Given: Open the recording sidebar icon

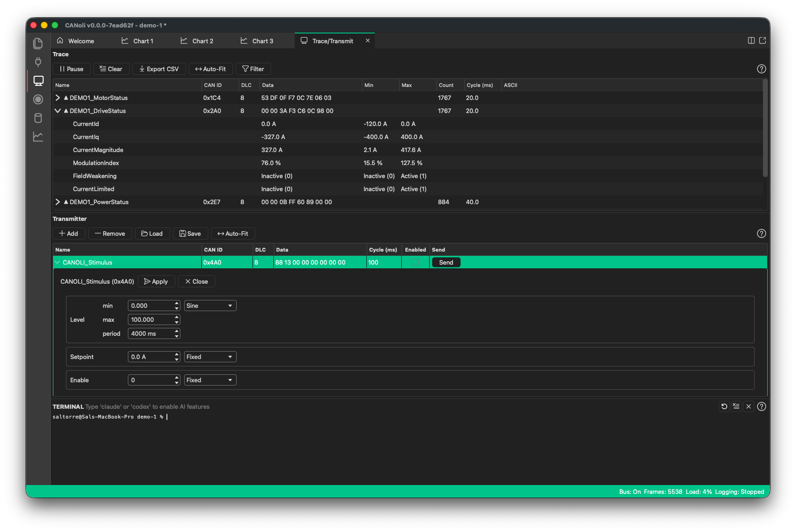Looking at the screenshot, I should coord(38,100).
